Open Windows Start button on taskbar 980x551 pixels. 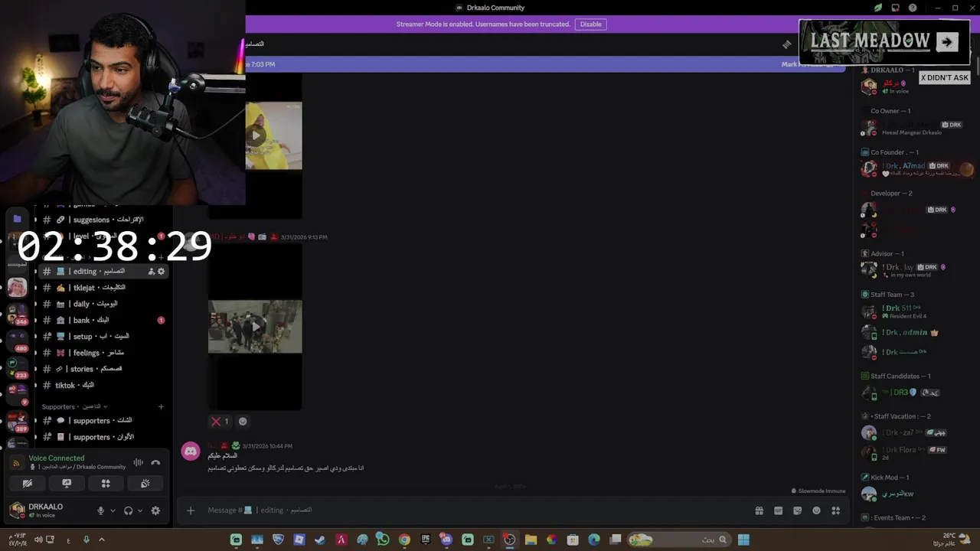(x=743, y=540)
